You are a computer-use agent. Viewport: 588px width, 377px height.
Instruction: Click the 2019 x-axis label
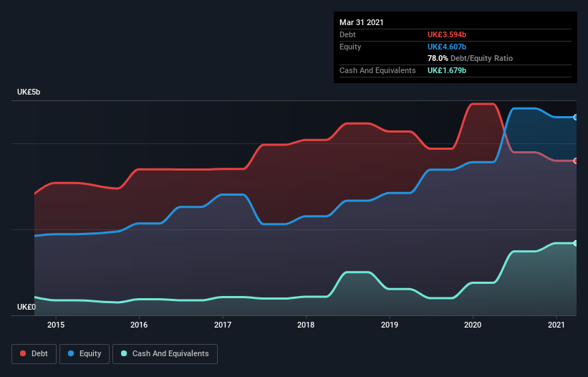pos(390,325)
